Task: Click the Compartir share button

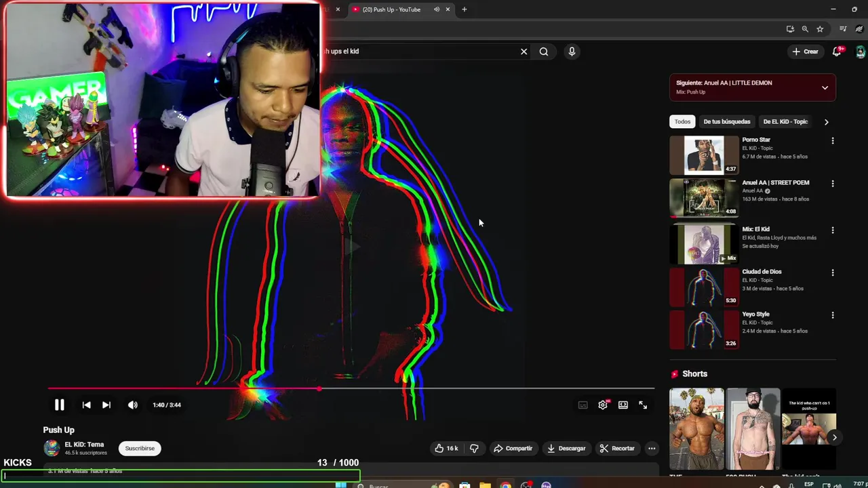Action: click(x=513, y=448)
